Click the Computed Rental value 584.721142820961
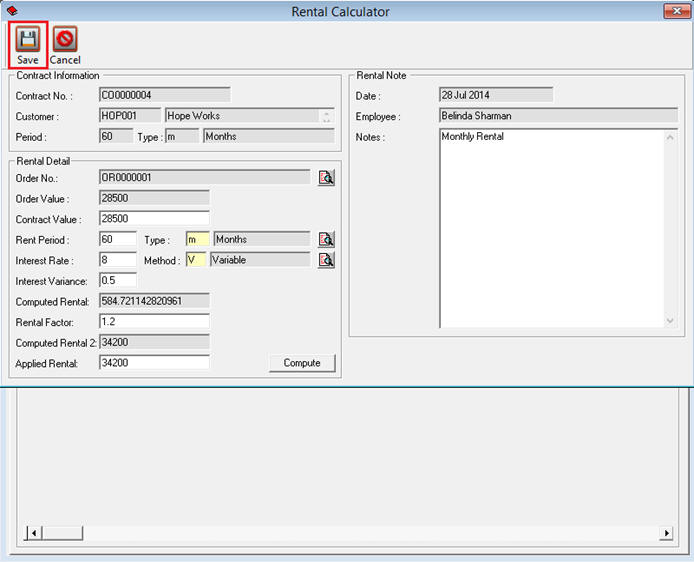 pos(154,301)
